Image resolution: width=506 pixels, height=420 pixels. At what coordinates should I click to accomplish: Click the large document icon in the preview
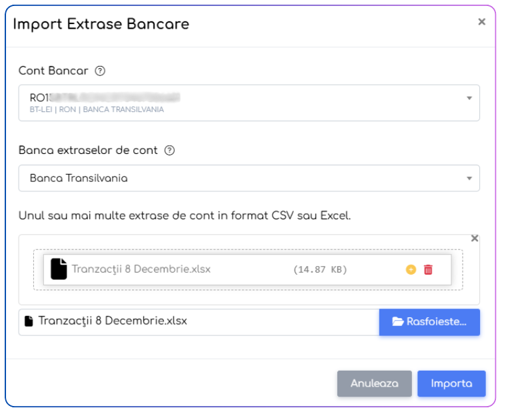pos(59,269)
